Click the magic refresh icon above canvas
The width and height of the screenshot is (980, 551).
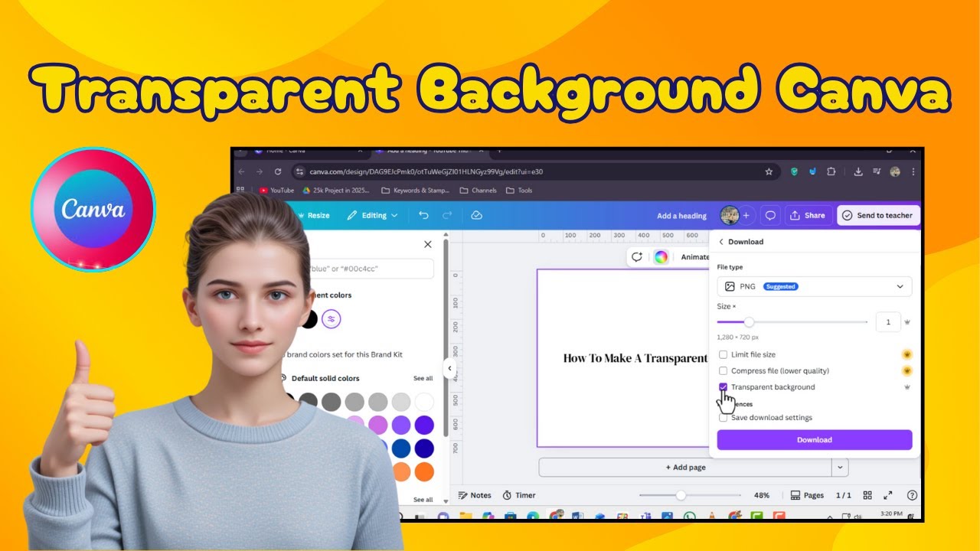[x=637, y=257]
